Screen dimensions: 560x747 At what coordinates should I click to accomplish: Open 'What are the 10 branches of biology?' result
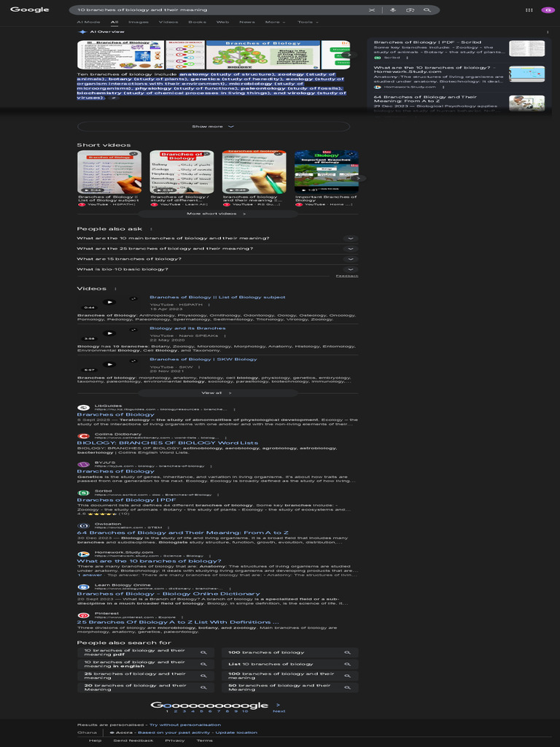[x=149, y=561]
